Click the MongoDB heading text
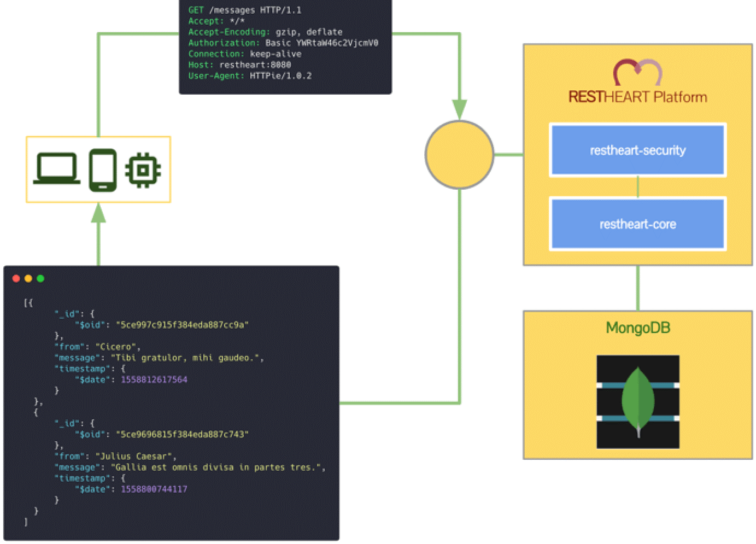 [x=638, y=328]
